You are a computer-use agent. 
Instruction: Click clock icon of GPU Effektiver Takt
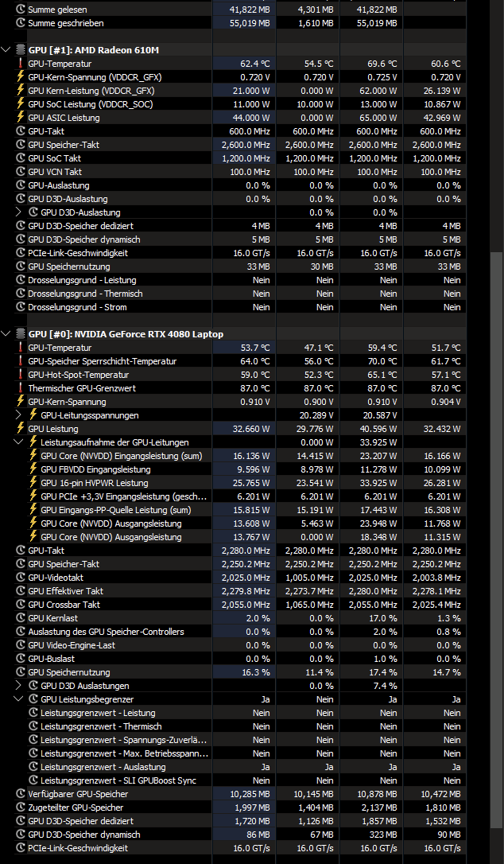point(21,590)
